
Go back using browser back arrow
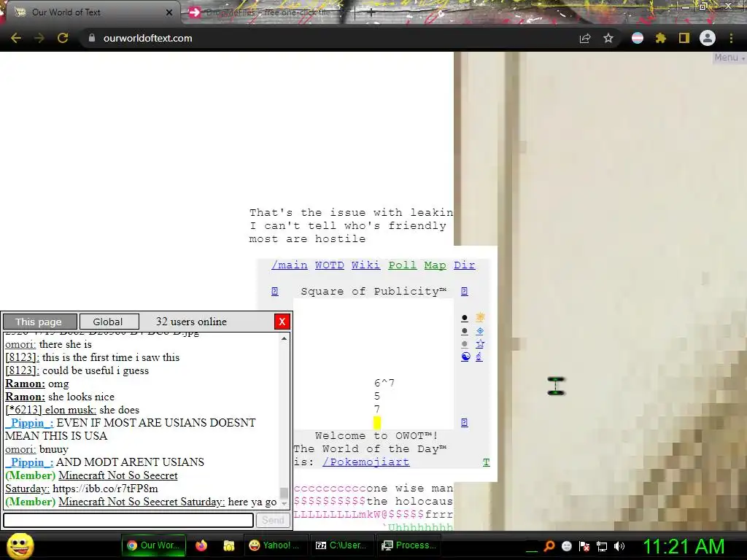pyautogui.click(x=16, y=38)
